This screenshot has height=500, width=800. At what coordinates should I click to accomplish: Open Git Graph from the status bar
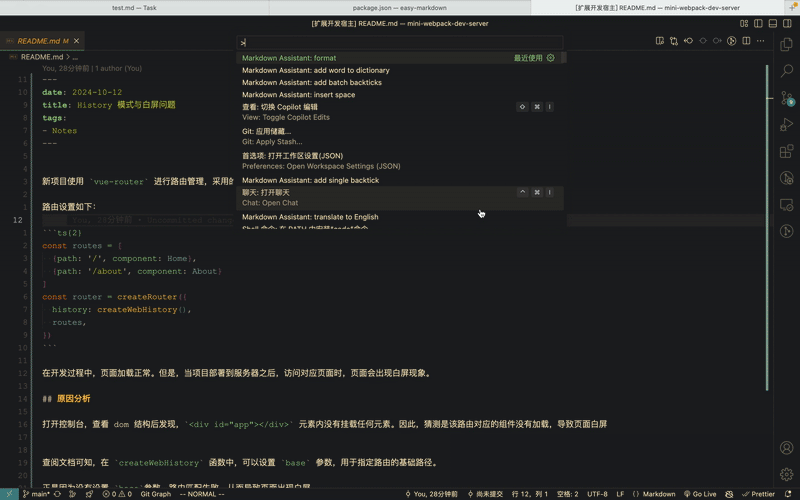pyautogui.click(x=156, y=494)
